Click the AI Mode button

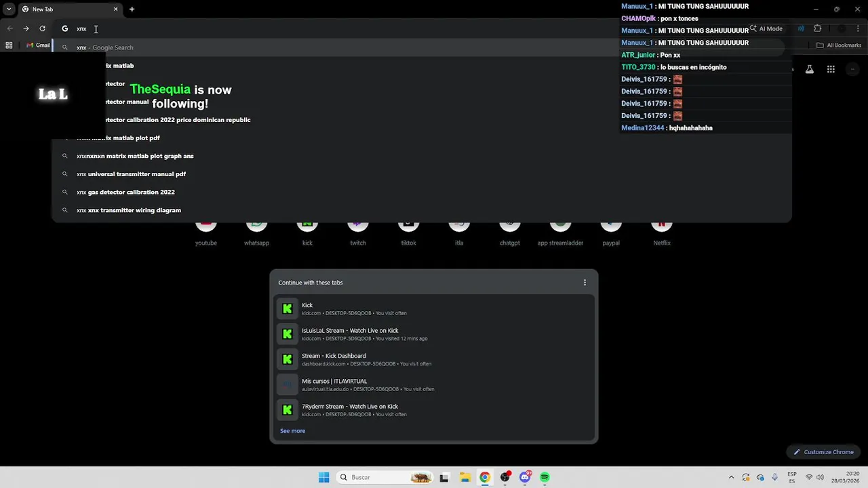(766, 28)
